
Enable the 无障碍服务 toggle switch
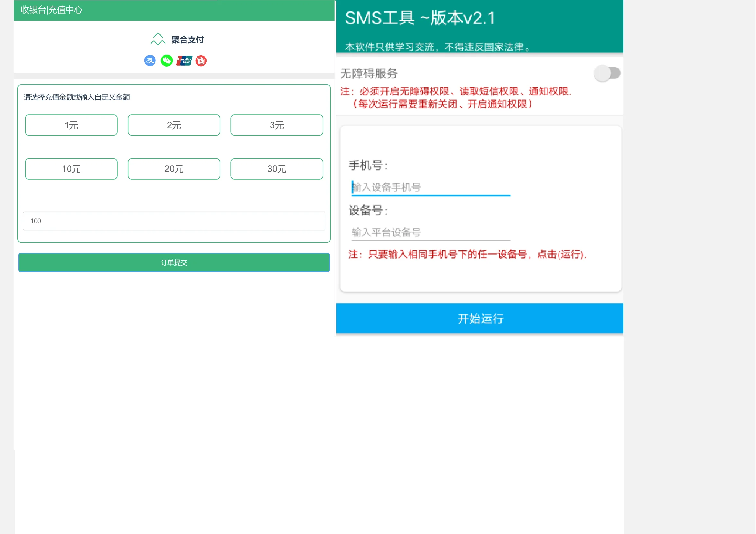pos(607,73)
